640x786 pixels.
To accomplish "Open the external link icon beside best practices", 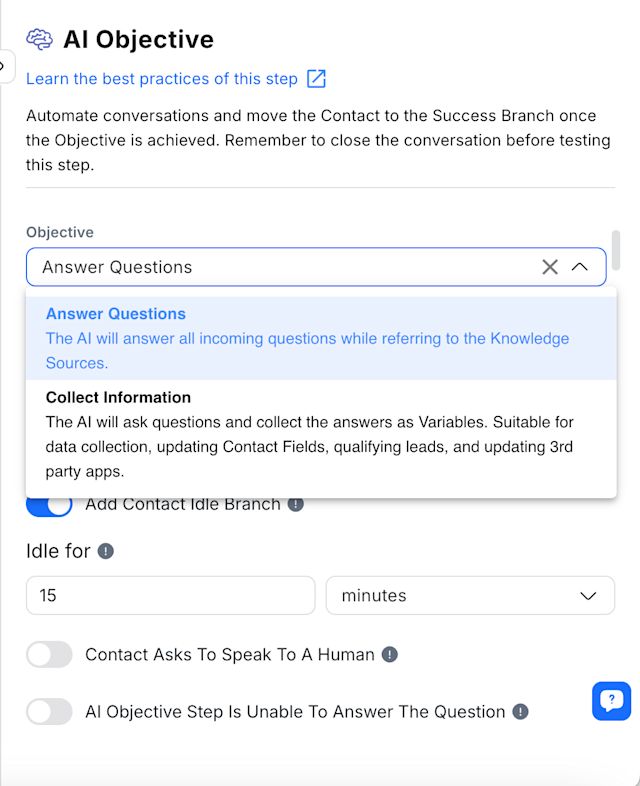I will click(316, 79).
